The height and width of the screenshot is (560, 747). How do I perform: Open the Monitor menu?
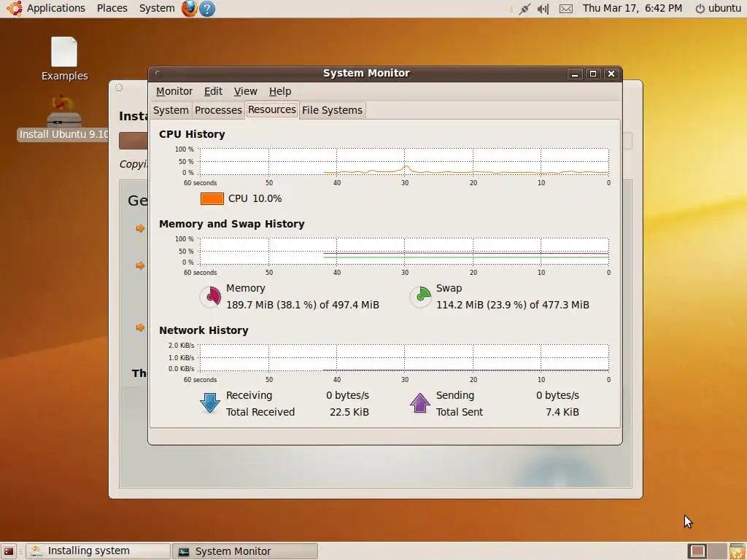[x=174, y=91]
